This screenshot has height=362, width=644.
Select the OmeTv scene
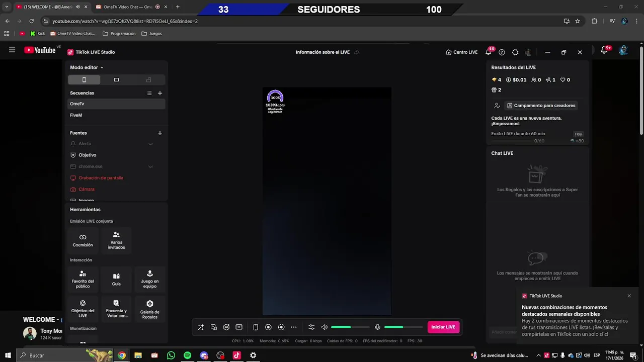coord(116,104)
